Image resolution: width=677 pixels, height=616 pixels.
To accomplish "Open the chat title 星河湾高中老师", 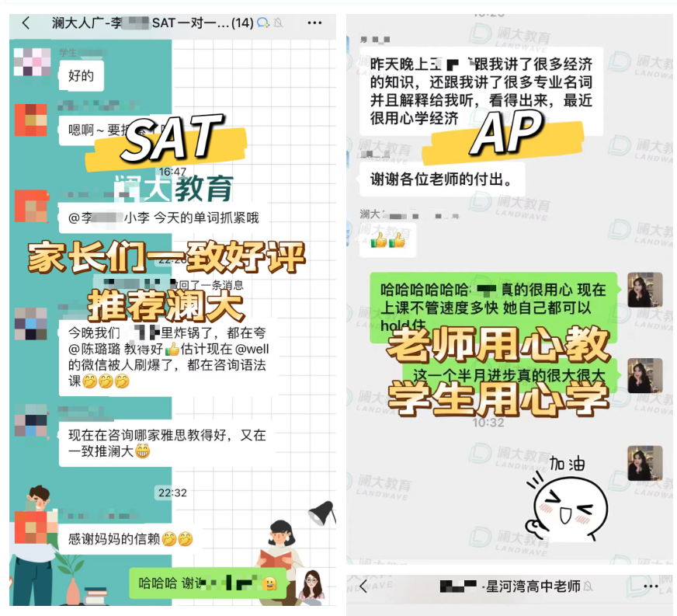I will pyautogui.click(x=510, y=586).
